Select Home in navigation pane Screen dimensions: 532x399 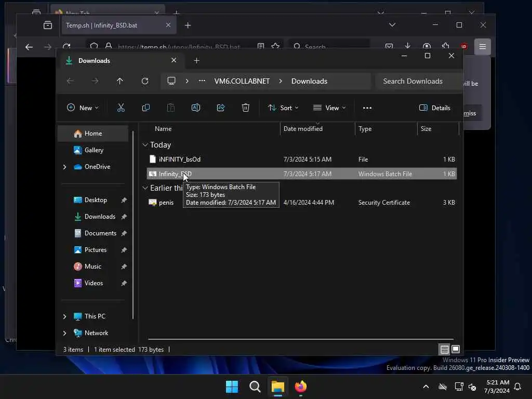pyautogui.click(x=93, y=134)
